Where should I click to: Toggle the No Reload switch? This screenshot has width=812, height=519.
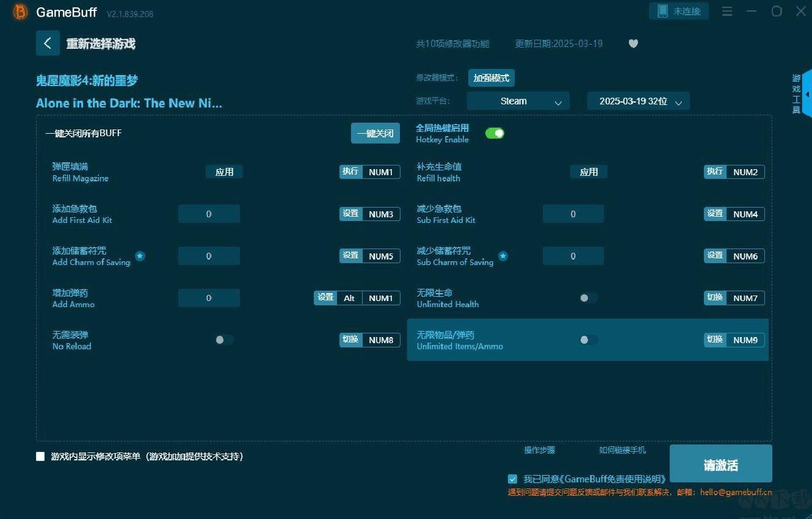point(224,339)
